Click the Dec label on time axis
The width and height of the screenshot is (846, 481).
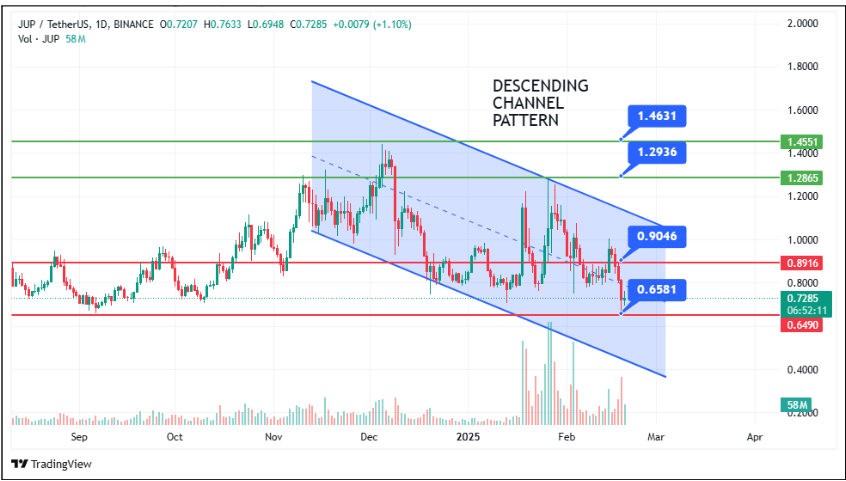368,437
